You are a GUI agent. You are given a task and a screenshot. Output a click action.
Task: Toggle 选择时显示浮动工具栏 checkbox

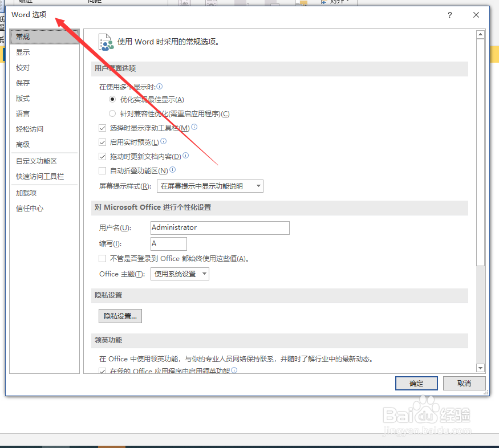click(x=103, y=128)
